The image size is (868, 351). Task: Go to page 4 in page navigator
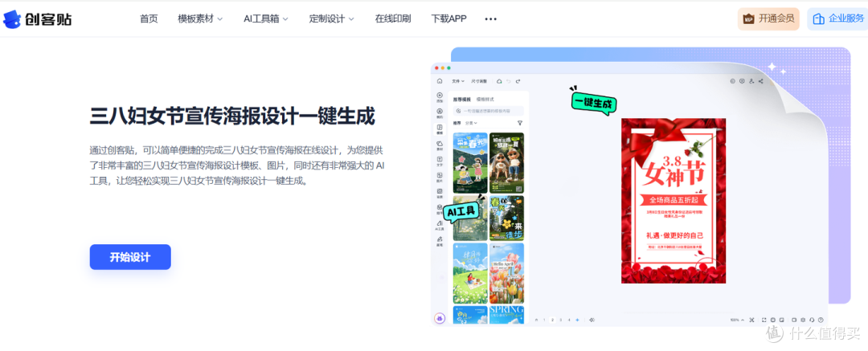coord(568,320)
